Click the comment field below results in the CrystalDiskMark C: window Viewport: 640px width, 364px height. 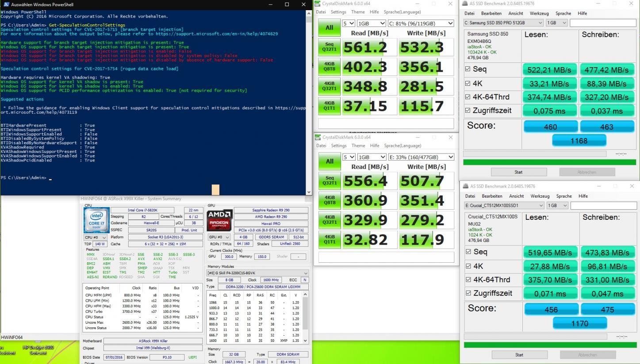[x=386, y=123]
